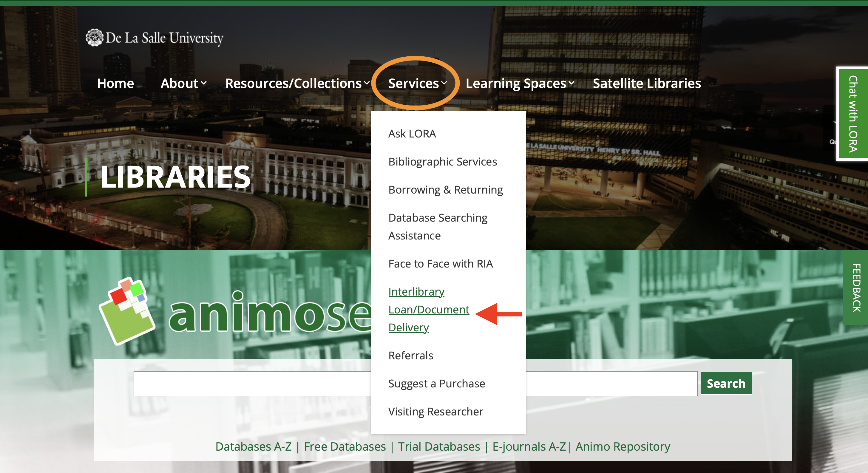Collapse the Services dropdown menu
Viewport: 868px width, 473px height.
417,84
